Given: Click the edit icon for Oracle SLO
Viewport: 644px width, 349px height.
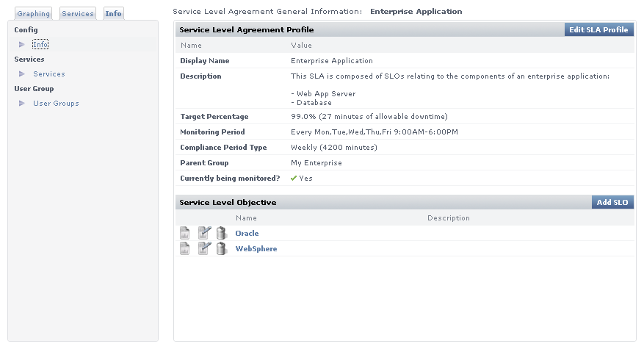Looking at the screenshot, I should click(204, 233).
